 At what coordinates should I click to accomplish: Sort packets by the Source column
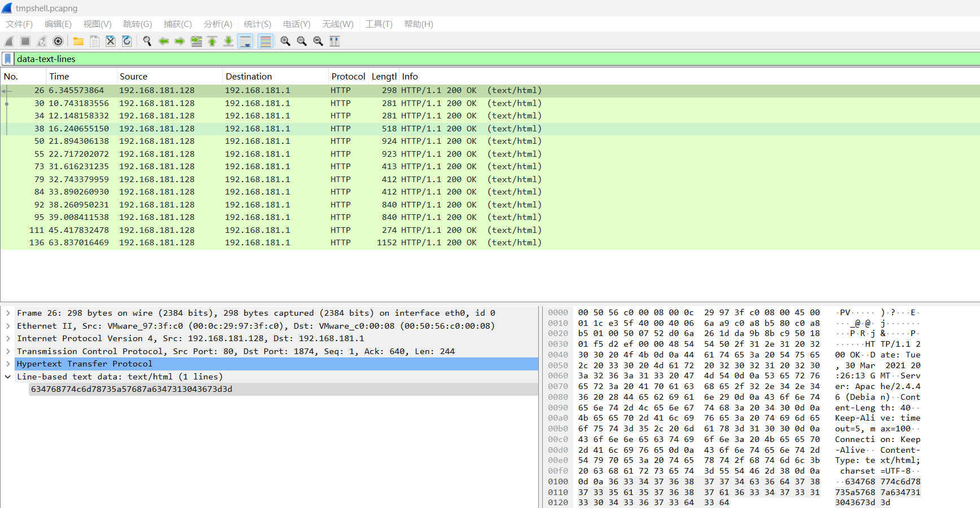[169, 77]
